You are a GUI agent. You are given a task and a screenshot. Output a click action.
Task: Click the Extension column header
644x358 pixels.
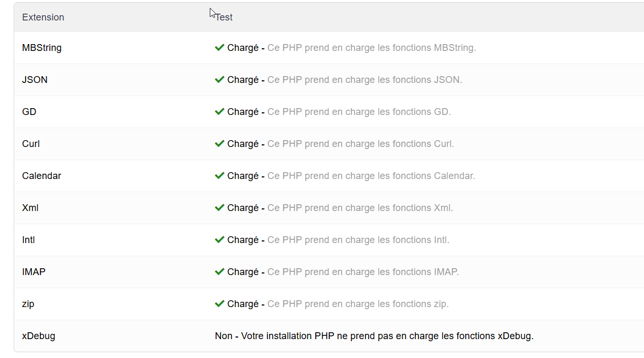[x=43, y=17]
